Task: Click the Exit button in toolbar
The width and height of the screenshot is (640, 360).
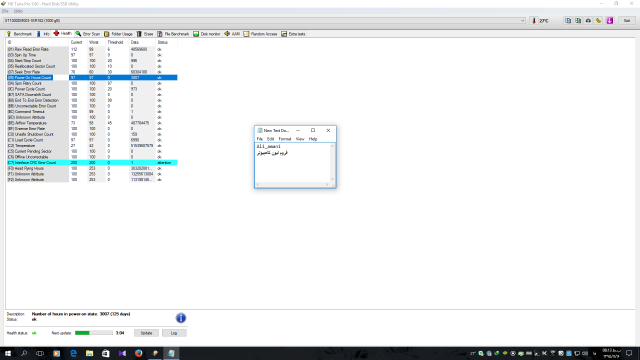Action: click(627, 20)
